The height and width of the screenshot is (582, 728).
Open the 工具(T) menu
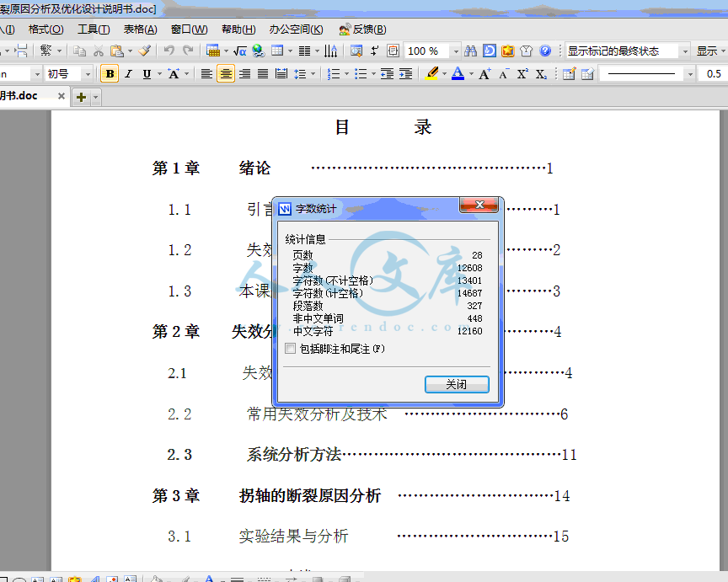[94, 29]
